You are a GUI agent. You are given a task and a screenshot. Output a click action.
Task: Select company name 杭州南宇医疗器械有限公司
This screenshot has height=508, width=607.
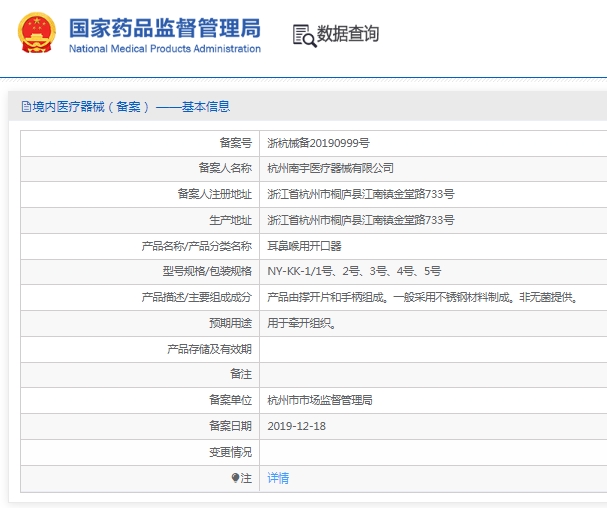330,168
